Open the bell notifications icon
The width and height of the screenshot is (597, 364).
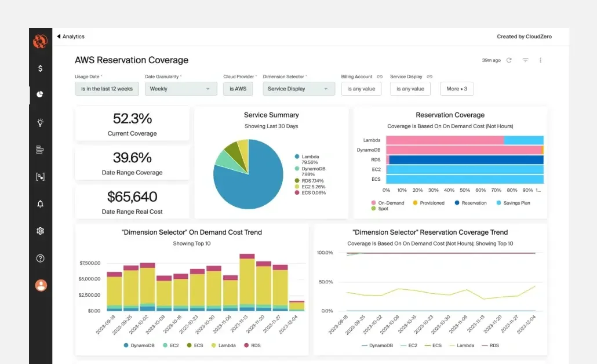[40, 203]
